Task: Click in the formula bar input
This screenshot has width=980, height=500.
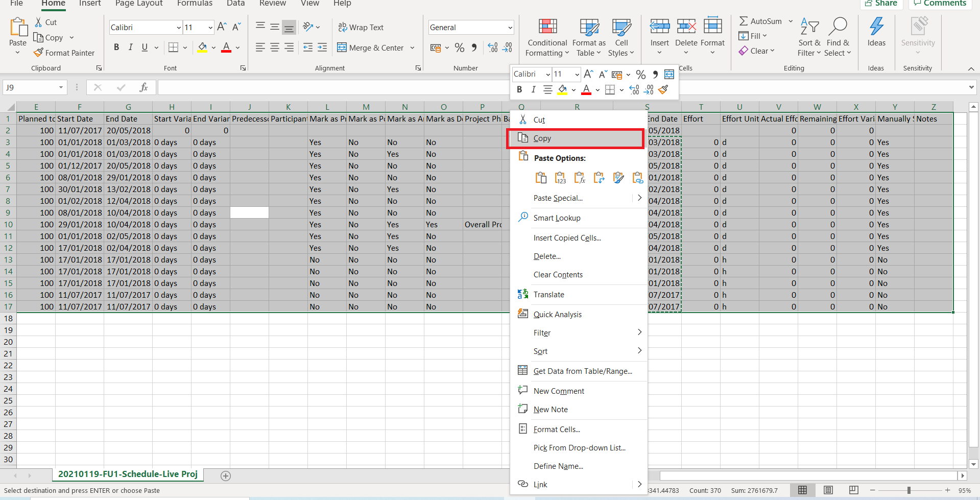Action: click(562, 87)
